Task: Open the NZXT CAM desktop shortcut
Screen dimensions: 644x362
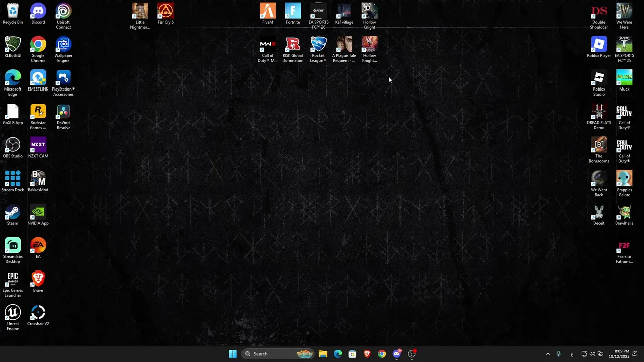Action: 38,148
